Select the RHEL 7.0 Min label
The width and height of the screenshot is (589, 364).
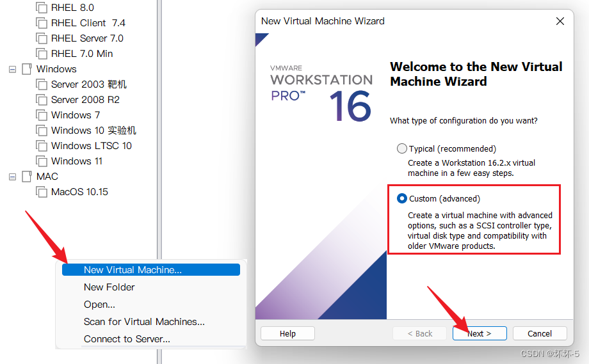(82, 54)
